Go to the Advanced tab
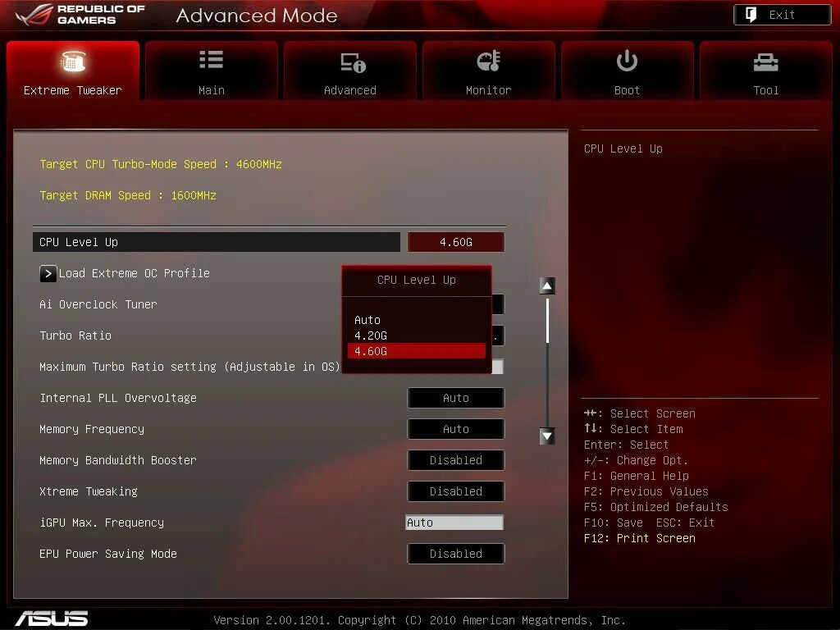 (349, 71)
